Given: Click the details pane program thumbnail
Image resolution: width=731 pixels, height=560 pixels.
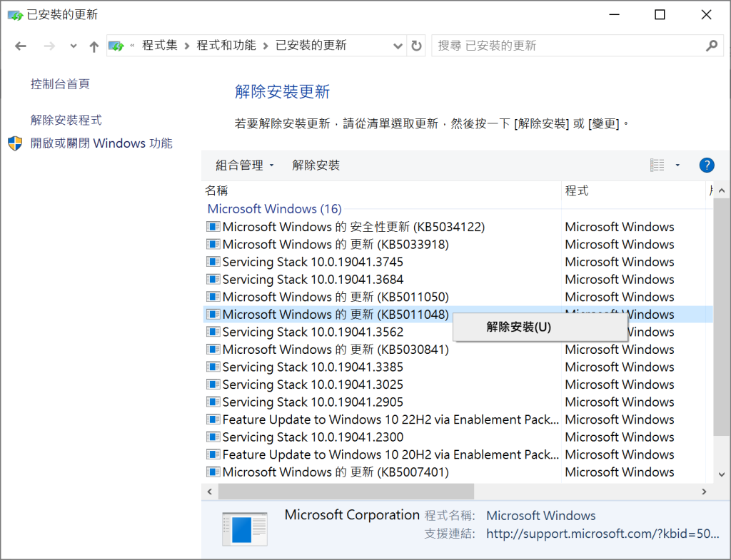Looking at the screenshot, I should (x=245, y=529).
